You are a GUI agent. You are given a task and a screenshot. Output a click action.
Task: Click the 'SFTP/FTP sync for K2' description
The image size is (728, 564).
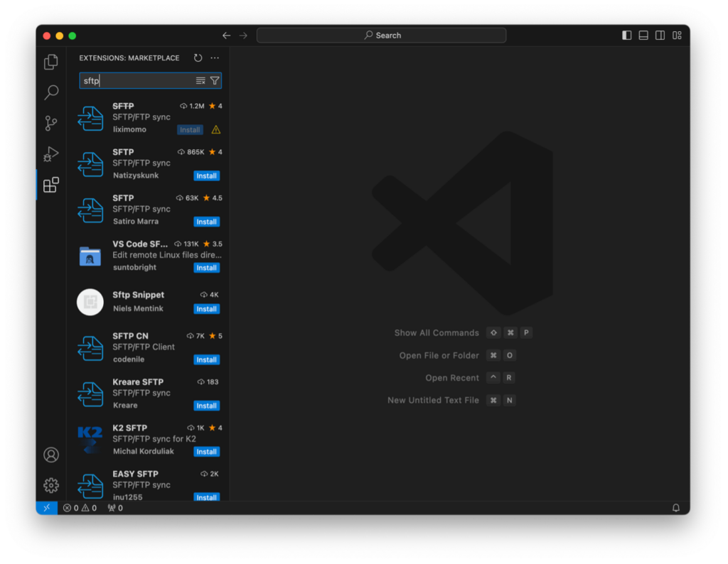click(154, 439)
